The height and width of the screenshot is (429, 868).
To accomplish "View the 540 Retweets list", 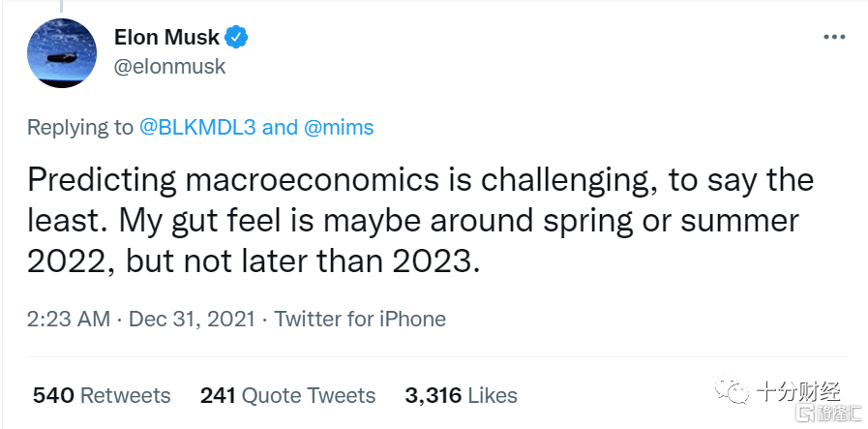I will point(102,396).
